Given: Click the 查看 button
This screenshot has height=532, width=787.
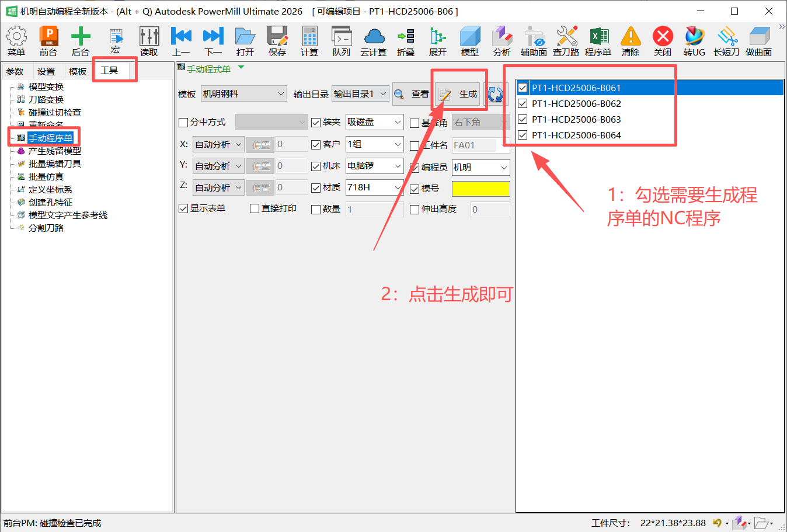Looking at the screenshot, I should point(412,94).
